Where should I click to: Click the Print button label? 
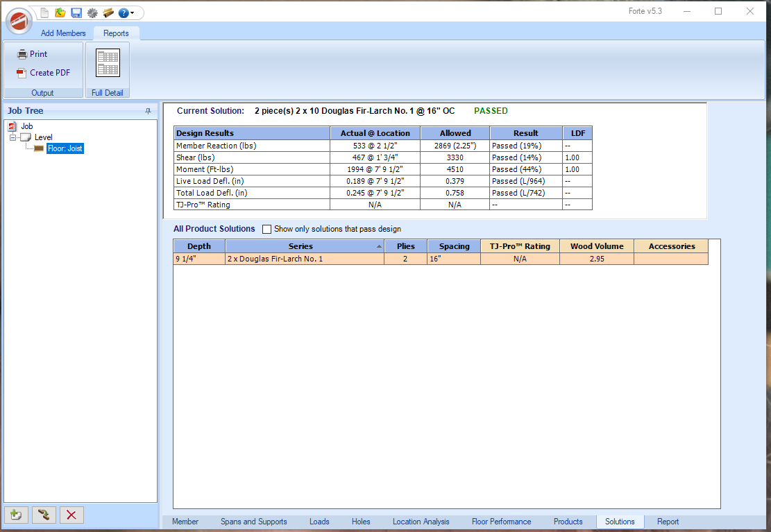38,54
